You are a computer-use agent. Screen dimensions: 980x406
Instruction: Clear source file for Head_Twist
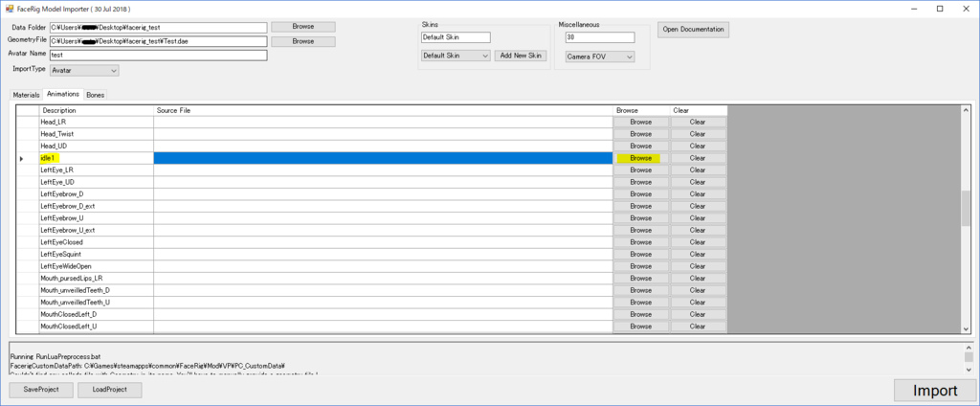pos(698,134)
